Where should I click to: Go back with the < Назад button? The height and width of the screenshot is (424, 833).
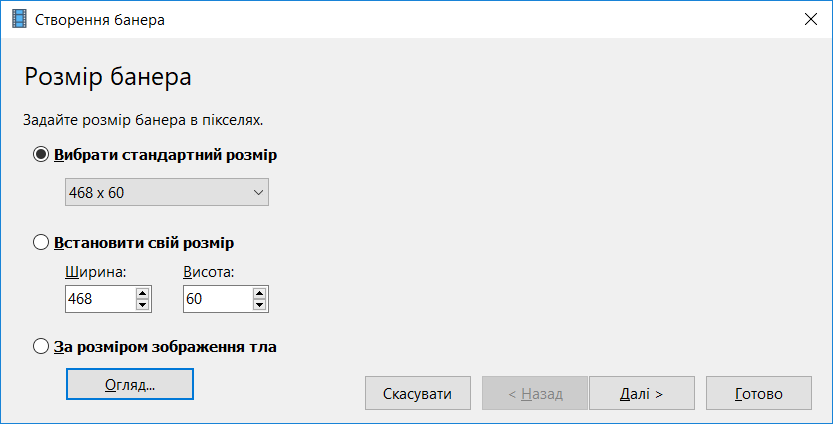pos(535,393)
